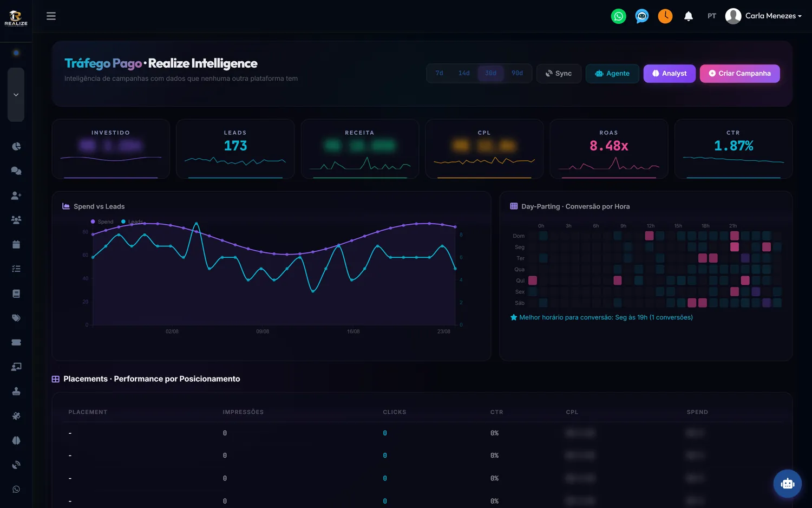The image size is (812, 508).
Task: Open the chat bubbles icon in sidebar
Action: pos(16,171)
